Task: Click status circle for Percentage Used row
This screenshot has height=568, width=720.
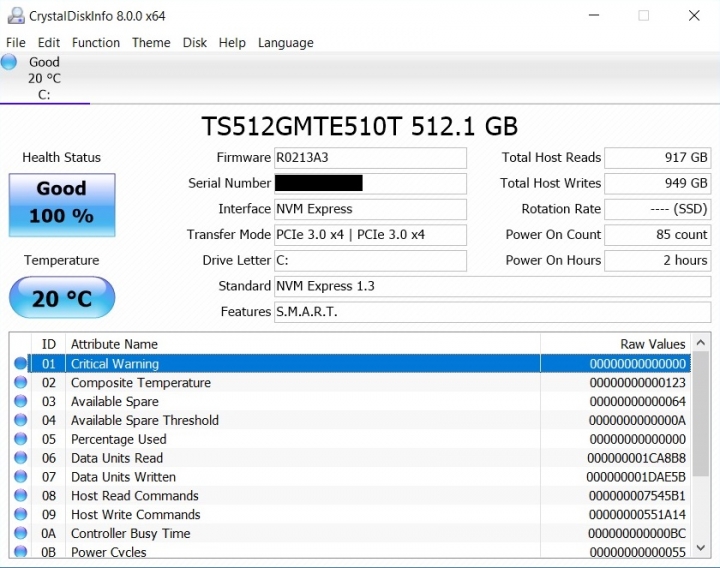Action: click(21, 439)
